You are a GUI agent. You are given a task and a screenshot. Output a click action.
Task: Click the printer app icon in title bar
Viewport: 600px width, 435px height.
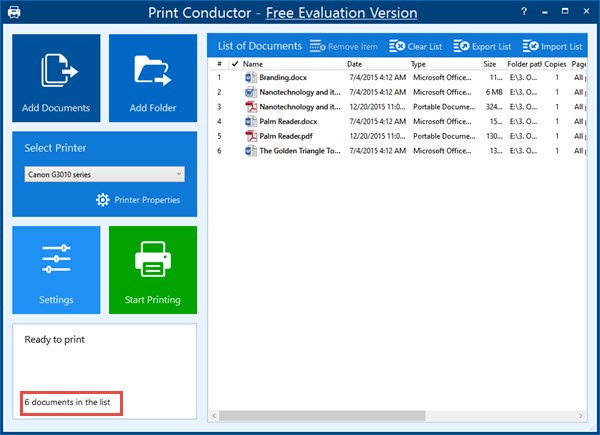(14, 12)
